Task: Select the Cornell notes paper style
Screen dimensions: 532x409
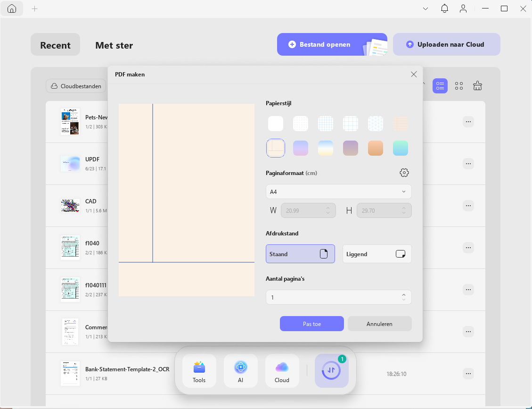Action: pos(276,148)
